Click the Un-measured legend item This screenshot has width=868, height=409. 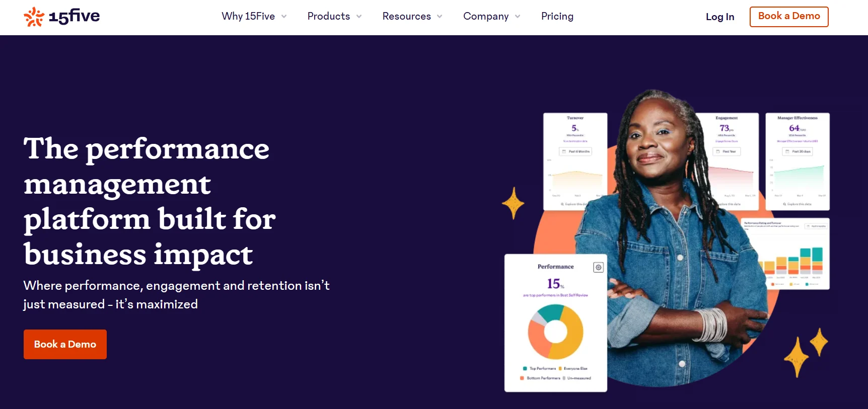(576, 378)
